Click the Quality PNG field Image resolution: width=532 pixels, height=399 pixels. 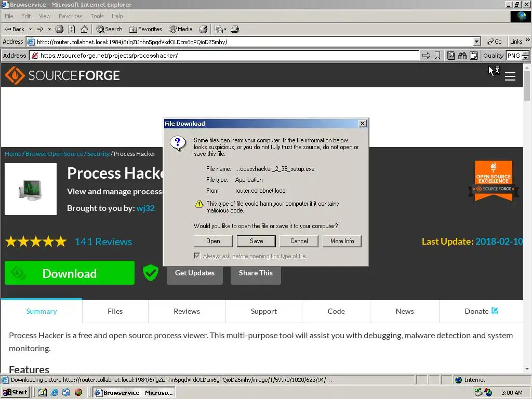514,56
